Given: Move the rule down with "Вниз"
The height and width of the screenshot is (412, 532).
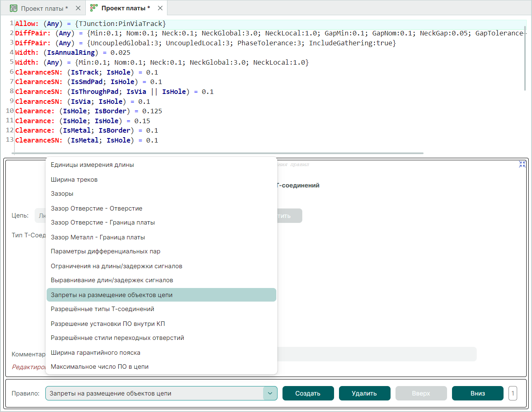Looking at the screenshot, I should tap(478, 393).
